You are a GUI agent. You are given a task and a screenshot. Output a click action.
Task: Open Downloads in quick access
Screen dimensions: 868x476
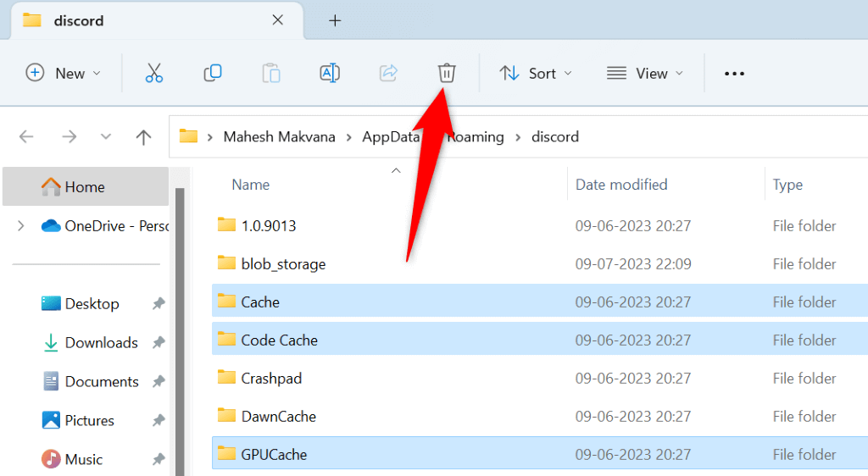tap(90, 343)
